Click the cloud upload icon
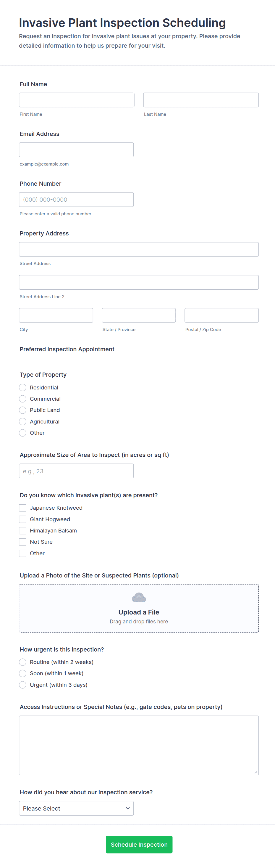The width and height of the screenshot is (275, 868). click(x=139, y=597)
